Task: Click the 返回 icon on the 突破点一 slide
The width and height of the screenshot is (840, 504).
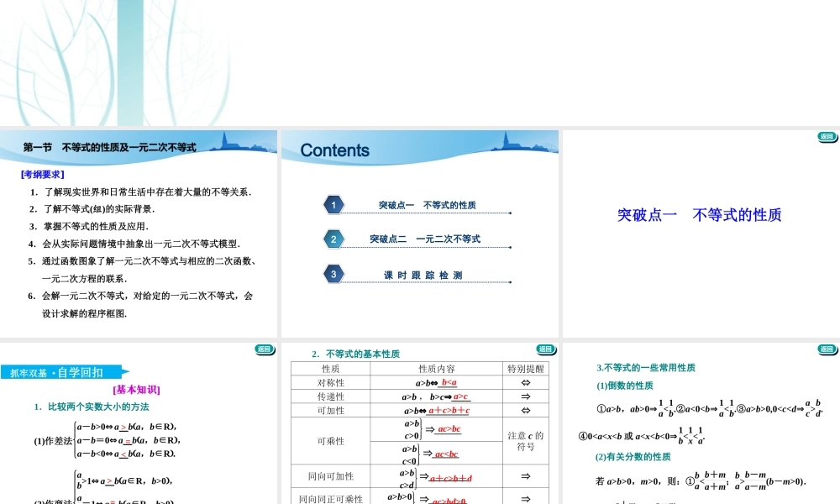Action: (827, 137)
